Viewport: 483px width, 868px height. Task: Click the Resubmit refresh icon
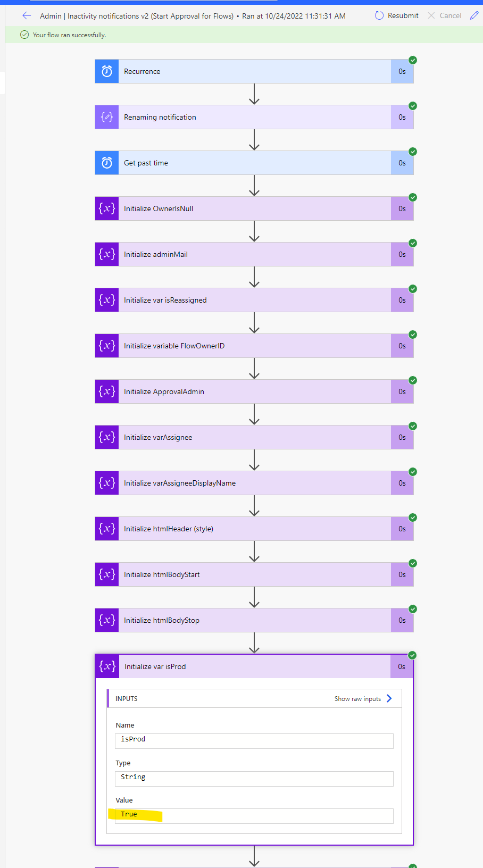pyautogui.click(x=378, y=15)
